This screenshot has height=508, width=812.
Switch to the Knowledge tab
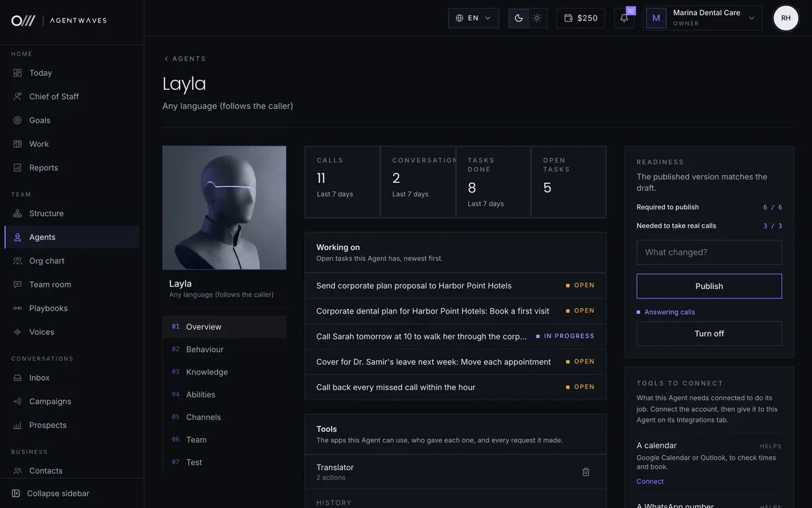click(225, 373)
